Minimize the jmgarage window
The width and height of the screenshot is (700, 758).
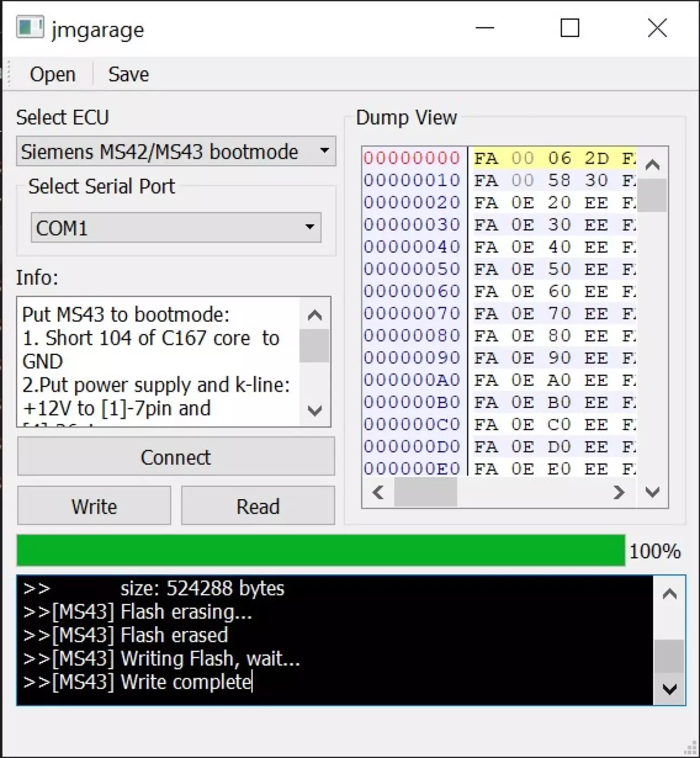coord(484,28)
